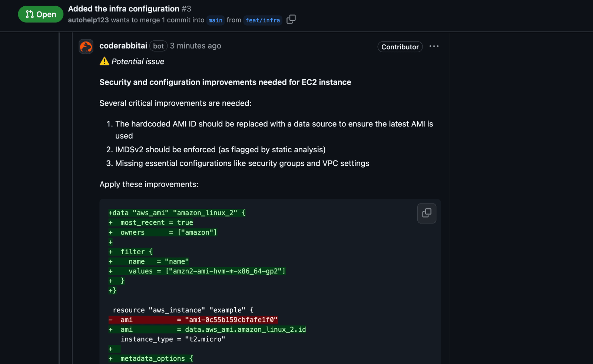Expand the coderabbitai review comment options

tap(434, 46)
